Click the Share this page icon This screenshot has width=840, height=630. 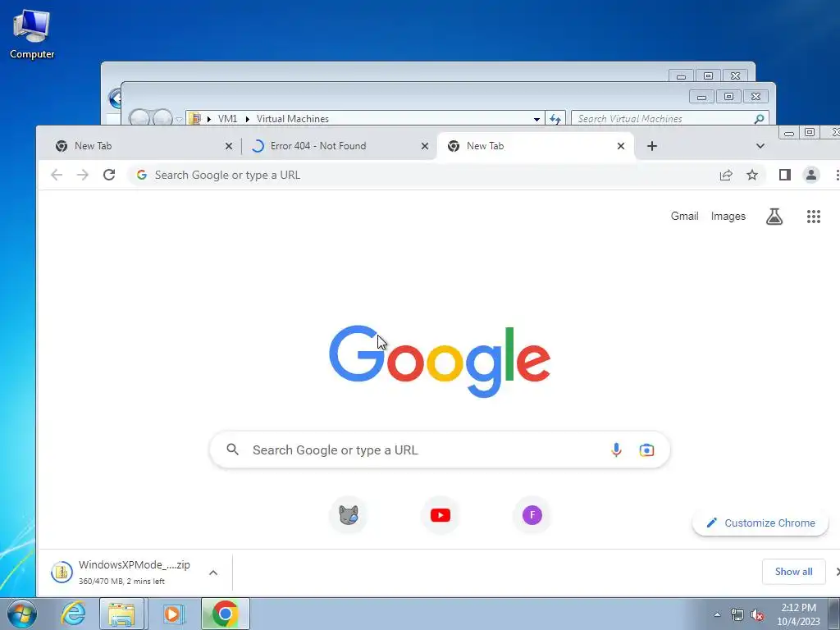point(726,175)
